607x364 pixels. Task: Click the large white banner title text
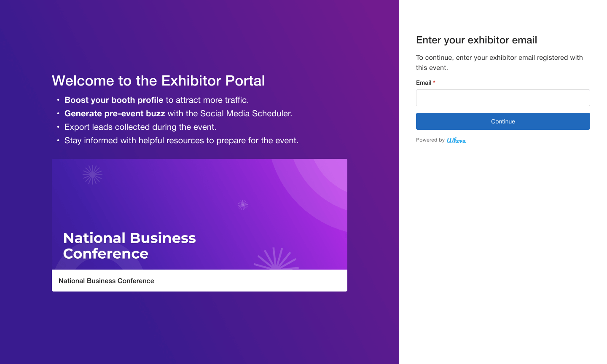point(129,246)
